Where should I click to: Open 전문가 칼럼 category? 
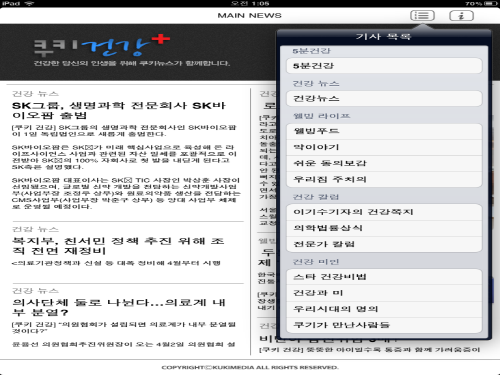tap(384, 244)
